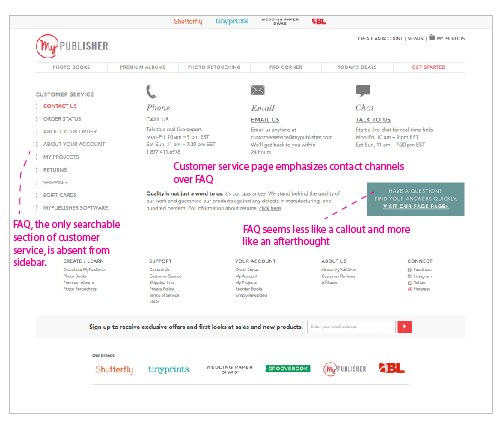The image size is (500, 426).
Task: Click the Shutterfly logo in top bar
Action: [188, 21]
